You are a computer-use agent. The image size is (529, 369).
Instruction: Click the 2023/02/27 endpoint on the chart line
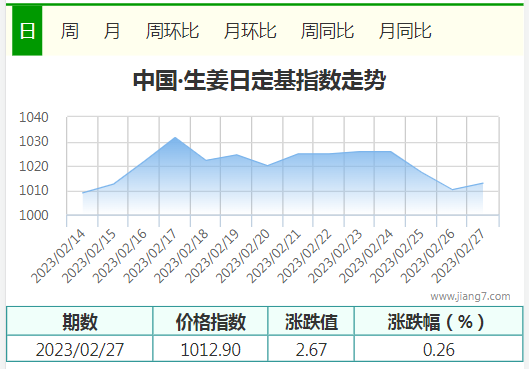click(483, 183)
